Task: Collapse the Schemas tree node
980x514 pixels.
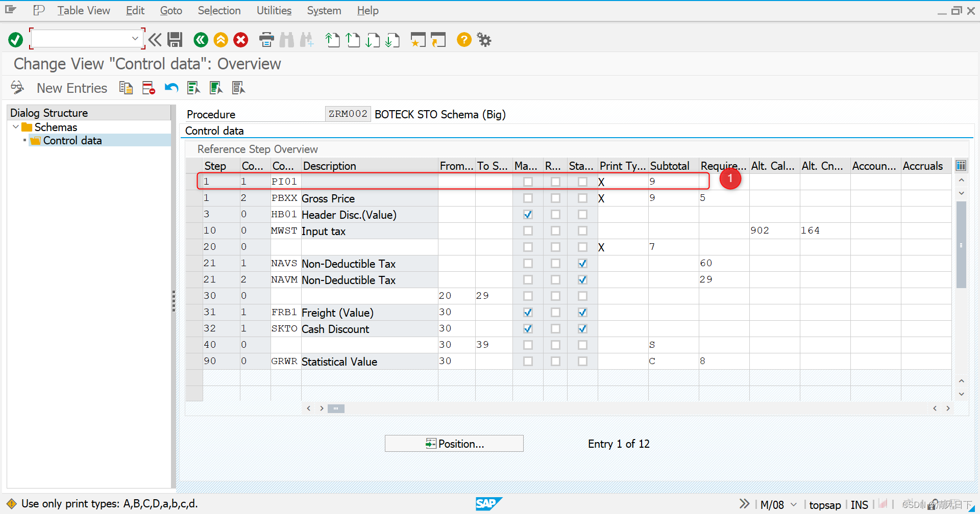Action: (x=15, y=127)
